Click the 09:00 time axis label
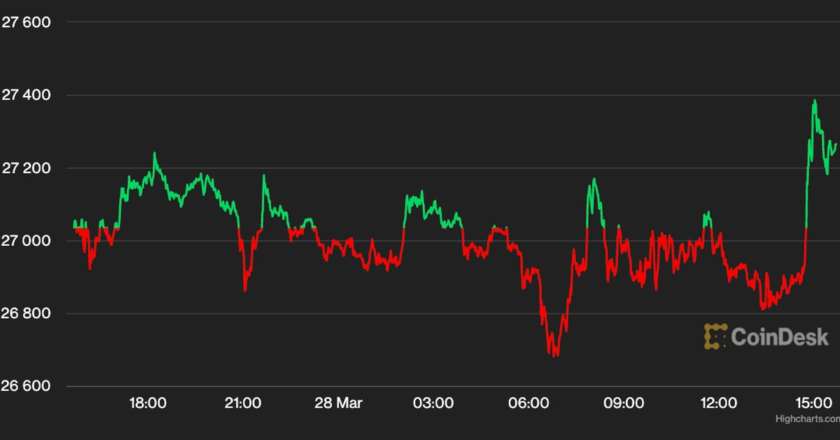Screen dimensions: 840x440 tap(623, 404)
